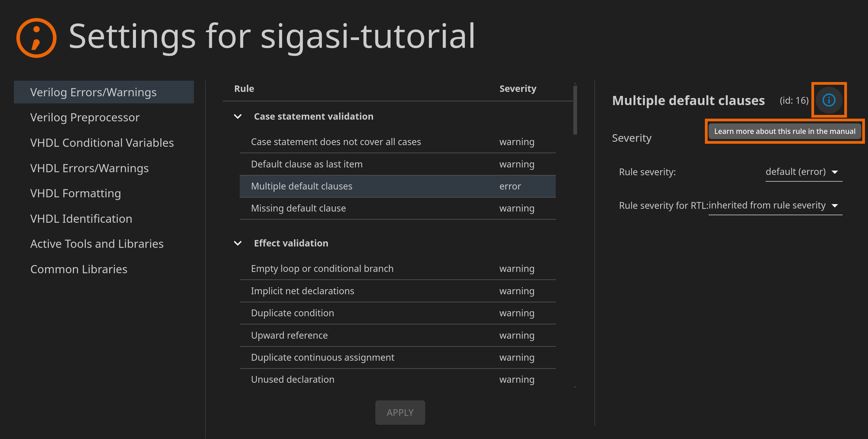868x439 pixels.
Task: Click the Sigasi logo icon
Action: [37, 38]
